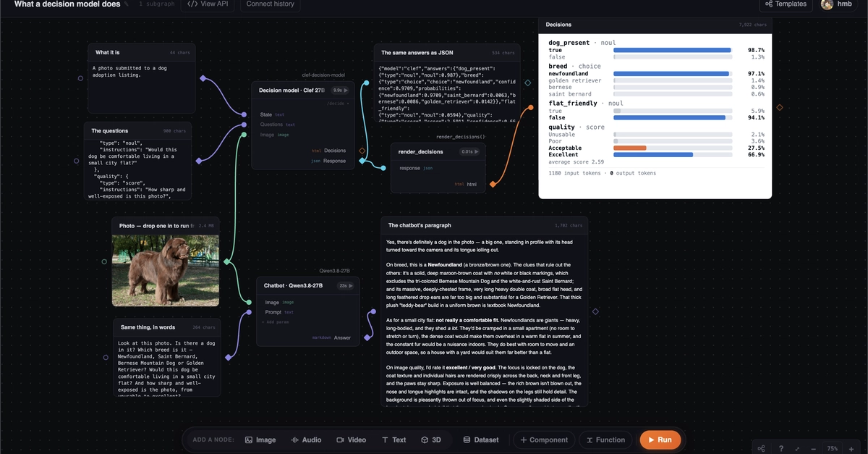Add an Audio node

click(306, 440)
